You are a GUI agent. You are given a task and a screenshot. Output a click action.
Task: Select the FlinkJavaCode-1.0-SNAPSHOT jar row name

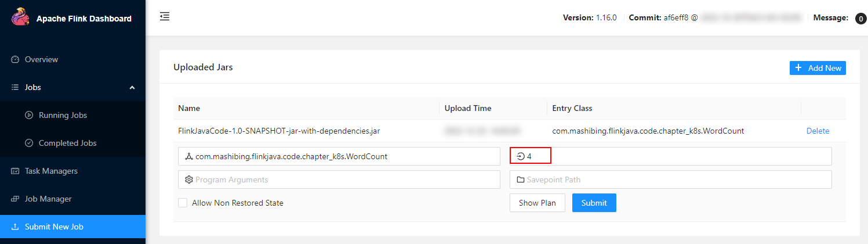[x=279, y=131]
